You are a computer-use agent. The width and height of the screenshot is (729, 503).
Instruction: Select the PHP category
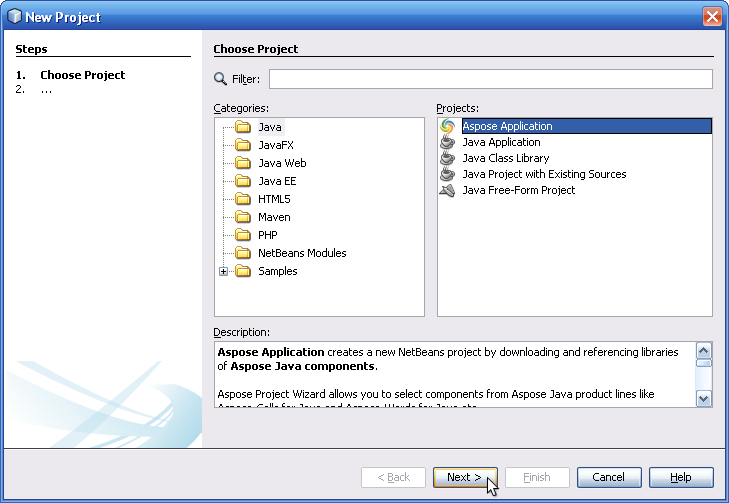pyautogui.click(x=268, y=235)
